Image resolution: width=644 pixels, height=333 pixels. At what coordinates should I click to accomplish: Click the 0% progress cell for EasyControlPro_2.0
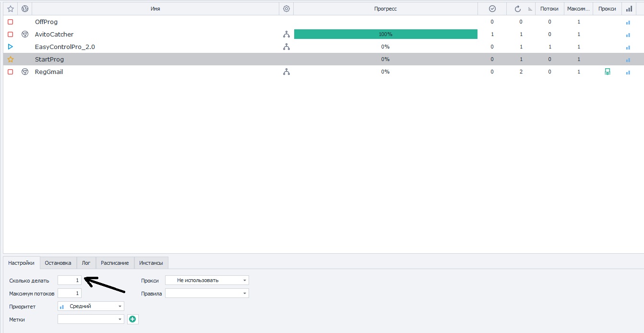pos(385,47)
